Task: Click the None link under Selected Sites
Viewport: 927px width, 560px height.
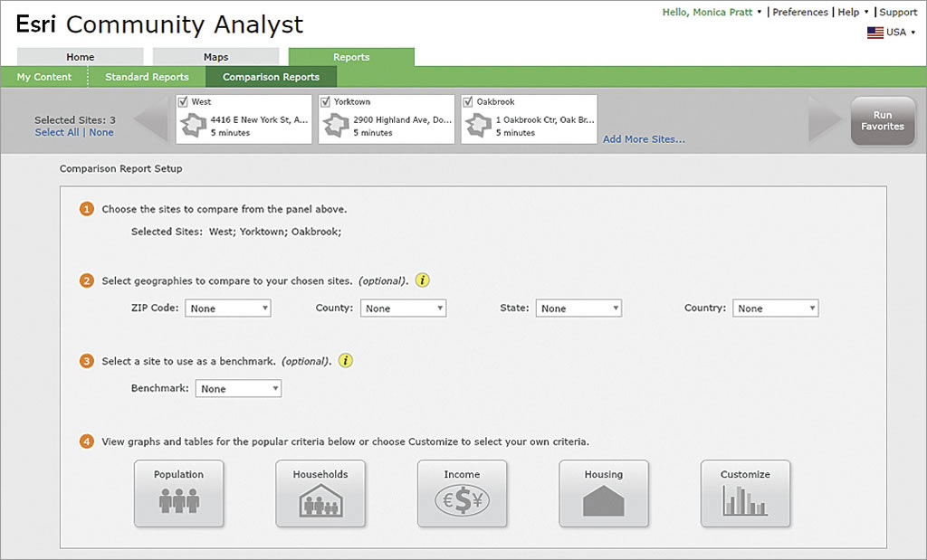Action: 101,132
